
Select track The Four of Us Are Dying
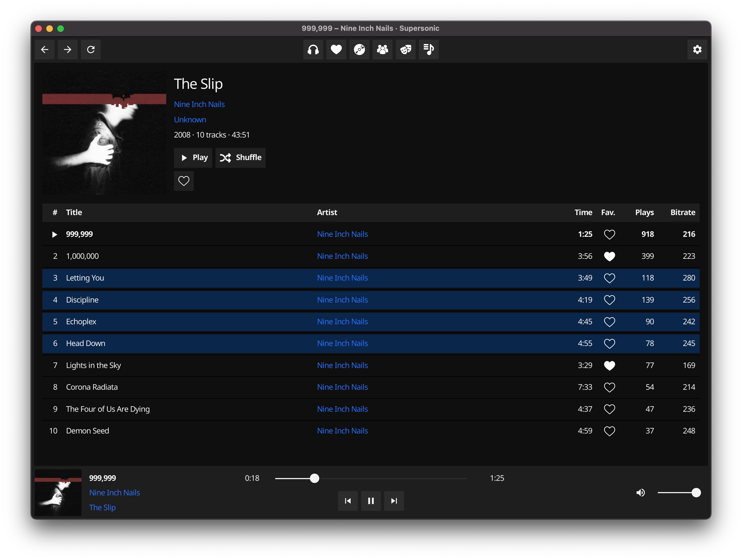pos(108,409)
